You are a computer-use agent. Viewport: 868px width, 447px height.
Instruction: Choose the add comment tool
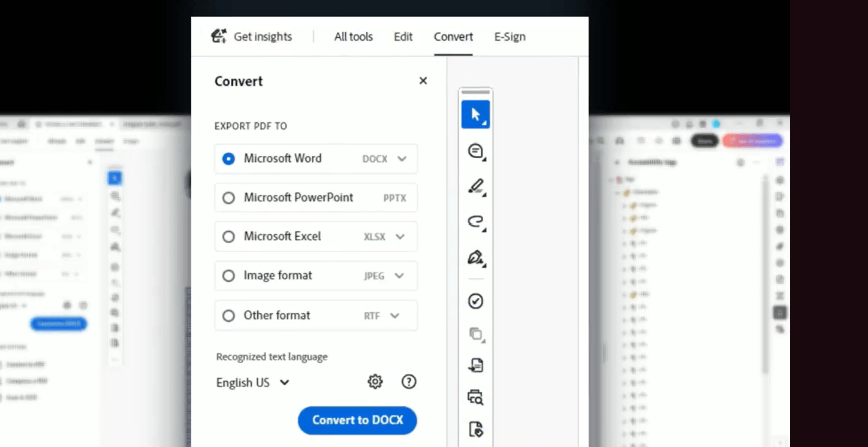click(x=475, y=151)
